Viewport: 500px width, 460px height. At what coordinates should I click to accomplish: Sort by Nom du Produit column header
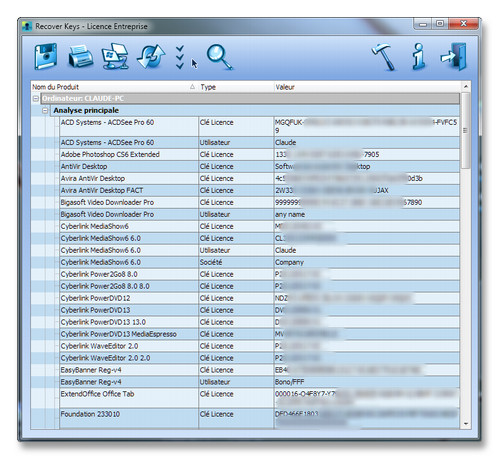(x=114, y=87)
